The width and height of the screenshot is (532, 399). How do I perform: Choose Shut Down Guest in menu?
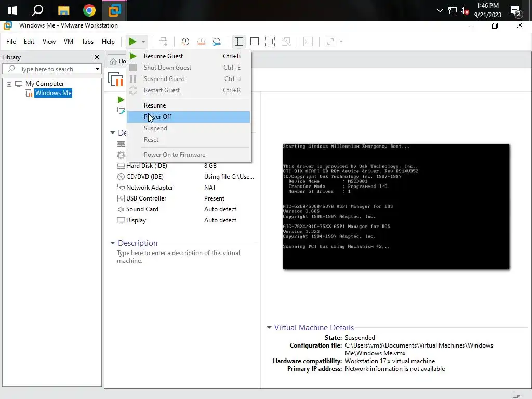[189, 68]
